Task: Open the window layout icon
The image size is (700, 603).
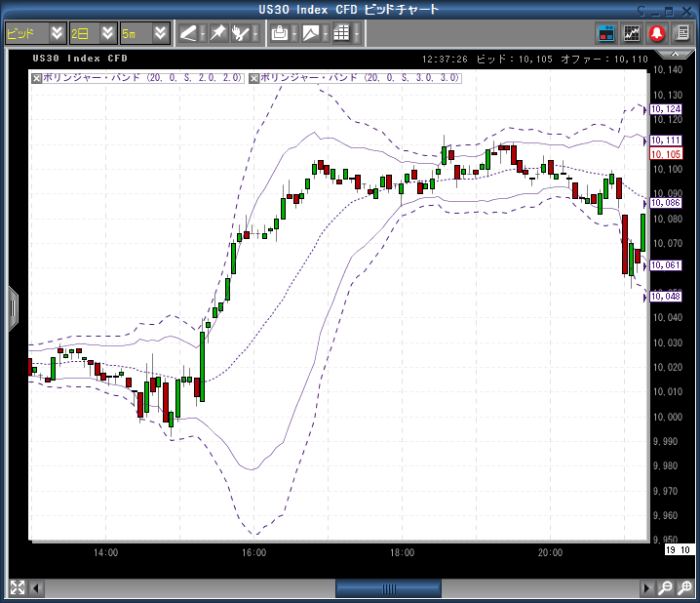Action: pyautogui.click(x=606, y=33)
